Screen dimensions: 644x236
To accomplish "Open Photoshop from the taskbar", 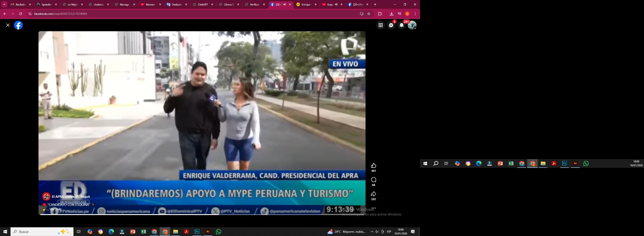I will (x=197, y=232).
